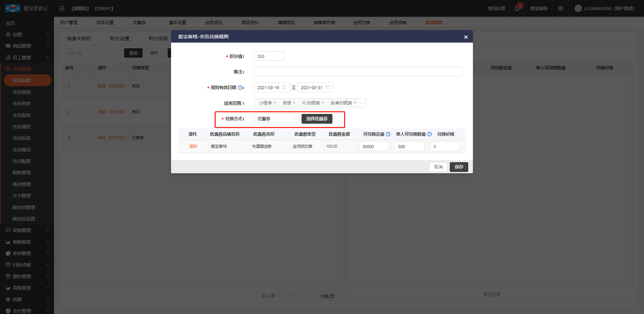Switch to the 会员列表 top tab

click(x=362, y=22)
